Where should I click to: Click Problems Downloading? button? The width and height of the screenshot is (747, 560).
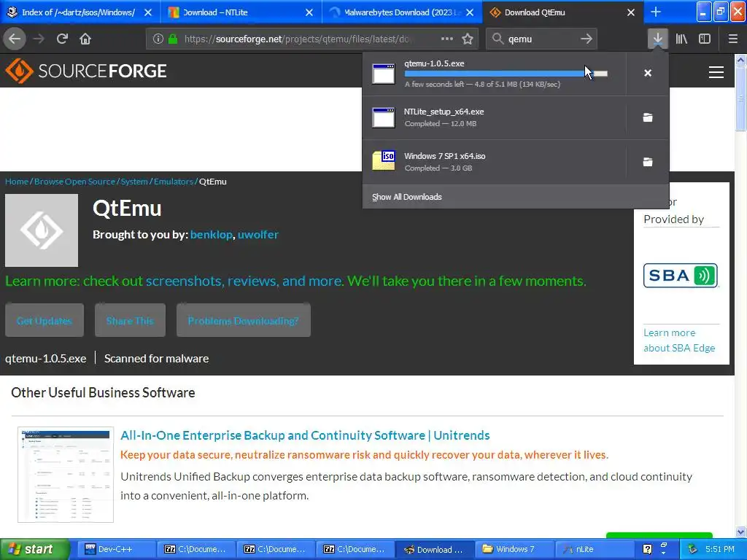click(x=244, y=320)
